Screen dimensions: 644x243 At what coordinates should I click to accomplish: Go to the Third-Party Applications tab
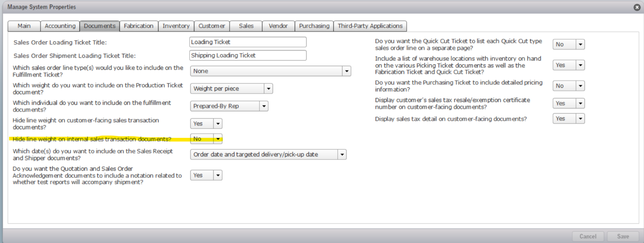click(x=370, y=26)
